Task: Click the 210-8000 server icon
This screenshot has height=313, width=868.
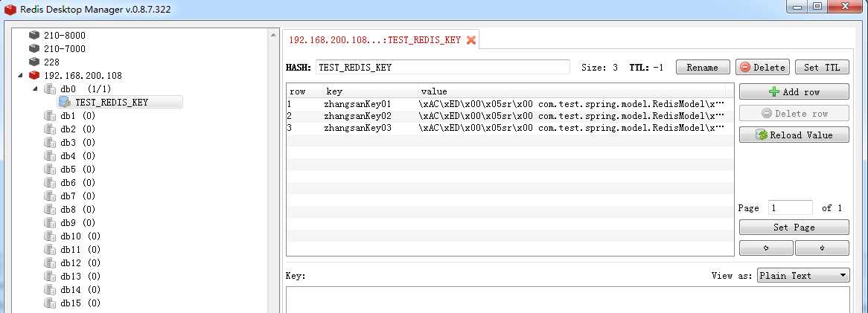Action: [x=33, y=35]
